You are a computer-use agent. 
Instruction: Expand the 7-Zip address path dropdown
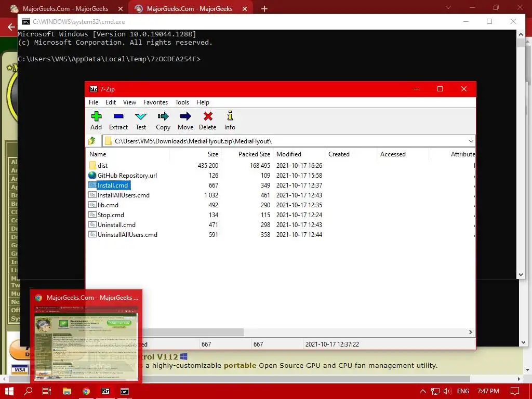pos(471,141)
